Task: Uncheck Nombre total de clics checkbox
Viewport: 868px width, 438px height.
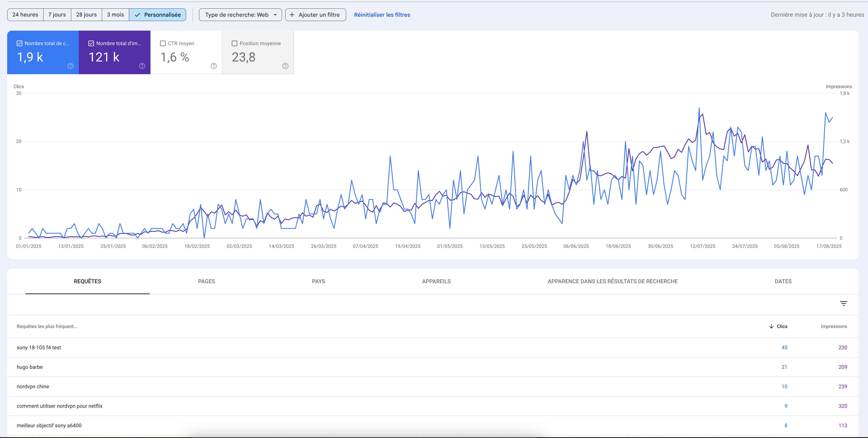Action: pyautogui.click(x=20, y=43)
